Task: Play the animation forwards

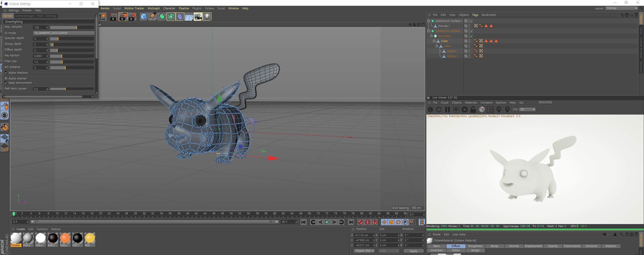Action: [x=327, y=222]
